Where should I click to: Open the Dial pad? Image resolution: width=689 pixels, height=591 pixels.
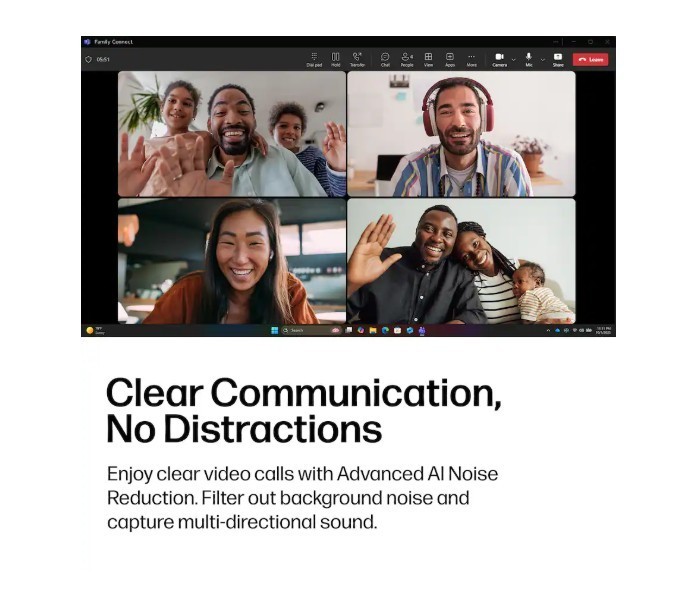(x=314, y=59)
